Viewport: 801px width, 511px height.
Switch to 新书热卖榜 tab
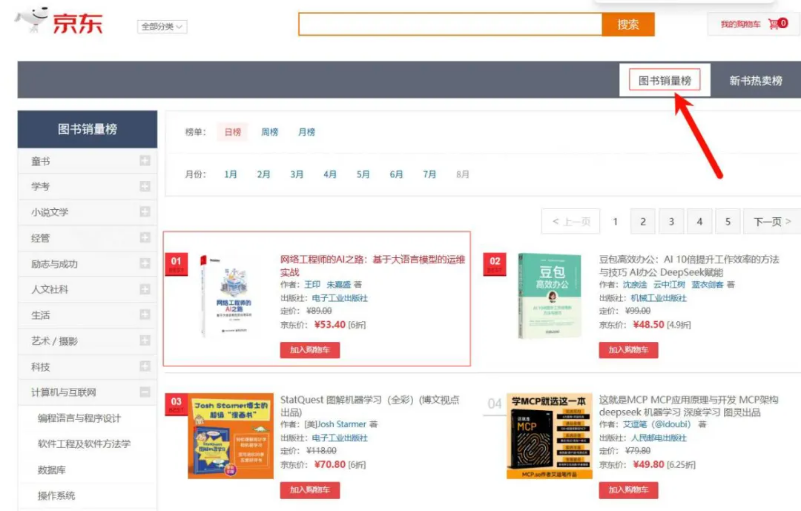click(756, 81)
